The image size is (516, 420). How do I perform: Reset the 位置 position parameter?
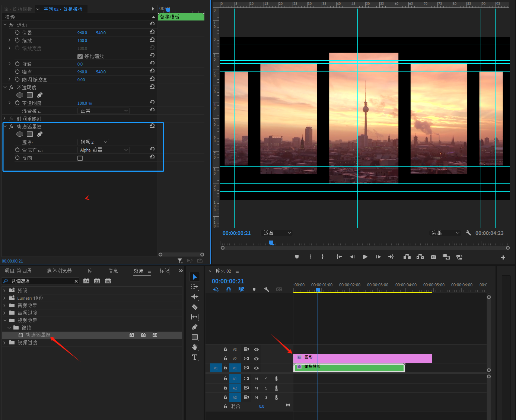coord(152,32)
